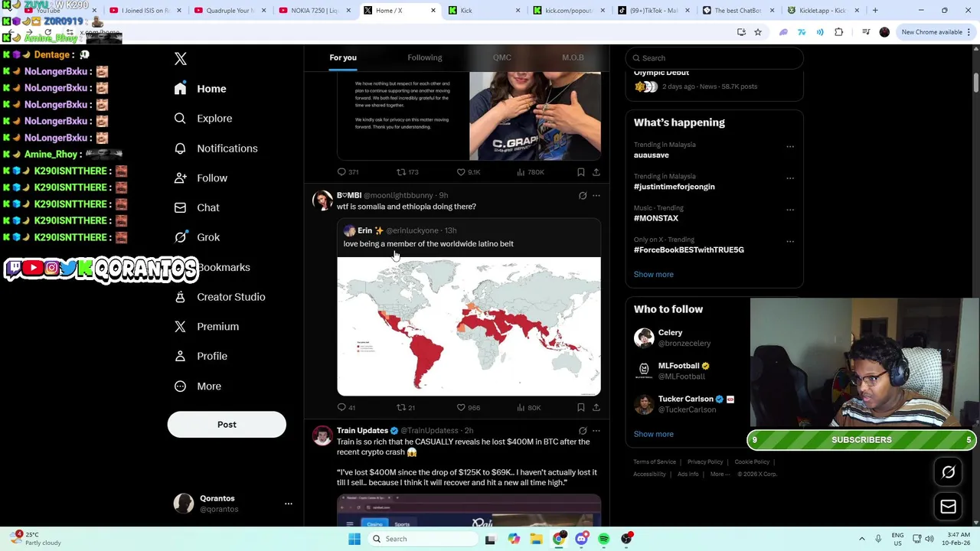Viewport: 980px width, 551px height.
Task: Bookmark the top post showing 780K views
Action: [581, 172]
